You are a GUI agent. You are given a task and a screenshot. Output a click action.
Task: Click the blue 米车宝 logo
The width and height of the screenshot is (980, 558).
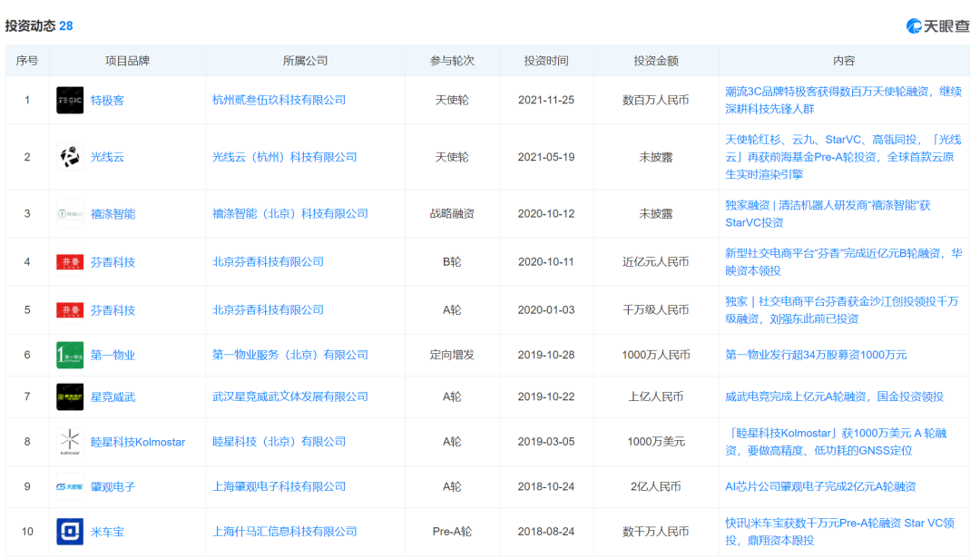coord(70,532)
